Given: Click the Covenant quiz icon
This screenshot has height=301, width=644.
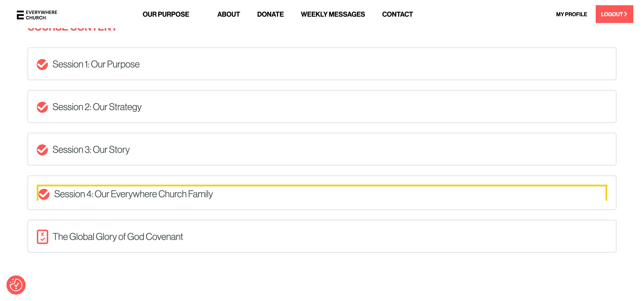Looking at the screenshot, I should point(42,237).
